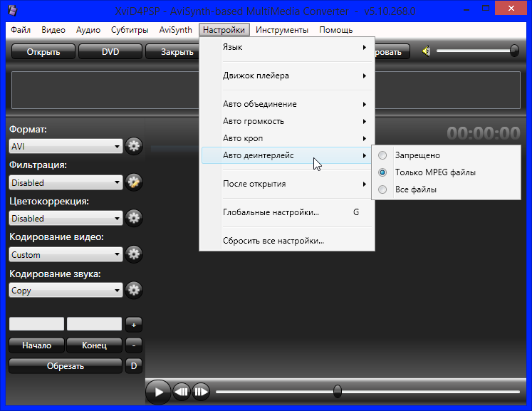Open the Кодирование звука Copy dropdown
532x411 pixels.
[66, 291]
